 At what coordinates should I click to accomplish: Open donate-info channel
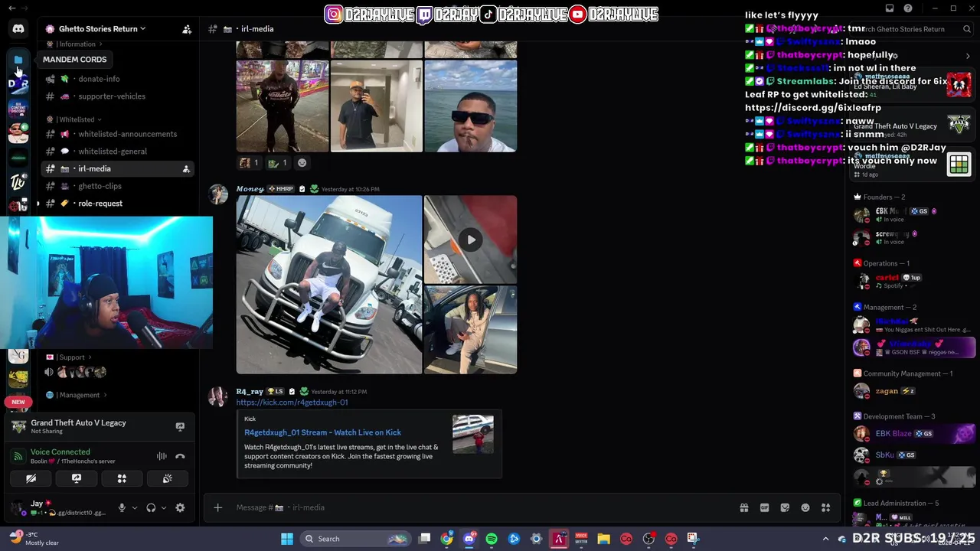point(117,79)
